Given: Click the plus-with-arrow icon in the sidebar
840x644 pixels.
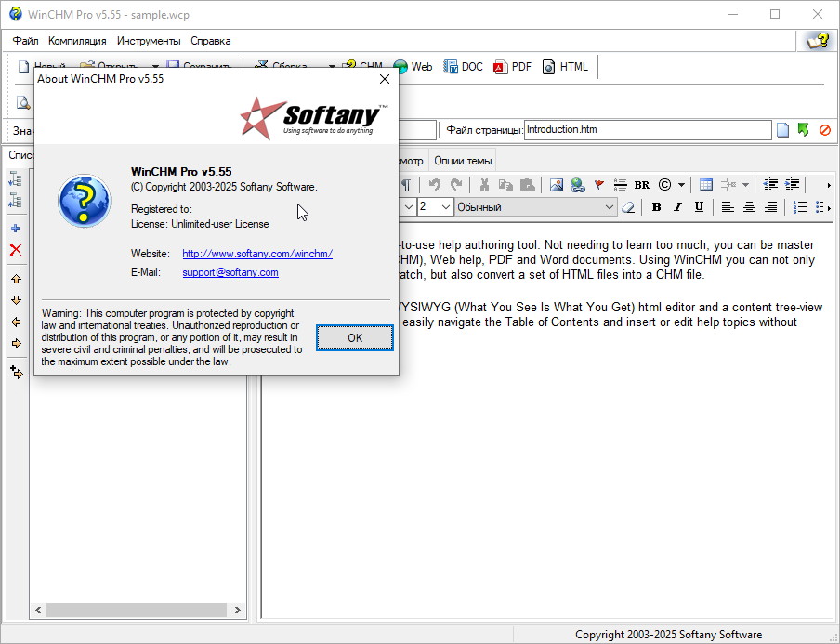Looking at the screenshot, I should [x=16, y=372].
